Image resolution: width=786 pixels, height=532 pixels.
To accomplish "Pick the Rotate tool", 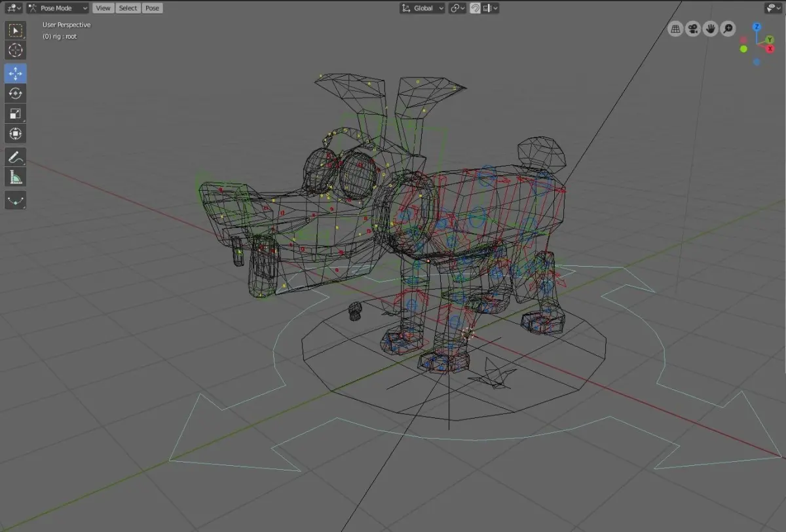I will coord(15,93).
